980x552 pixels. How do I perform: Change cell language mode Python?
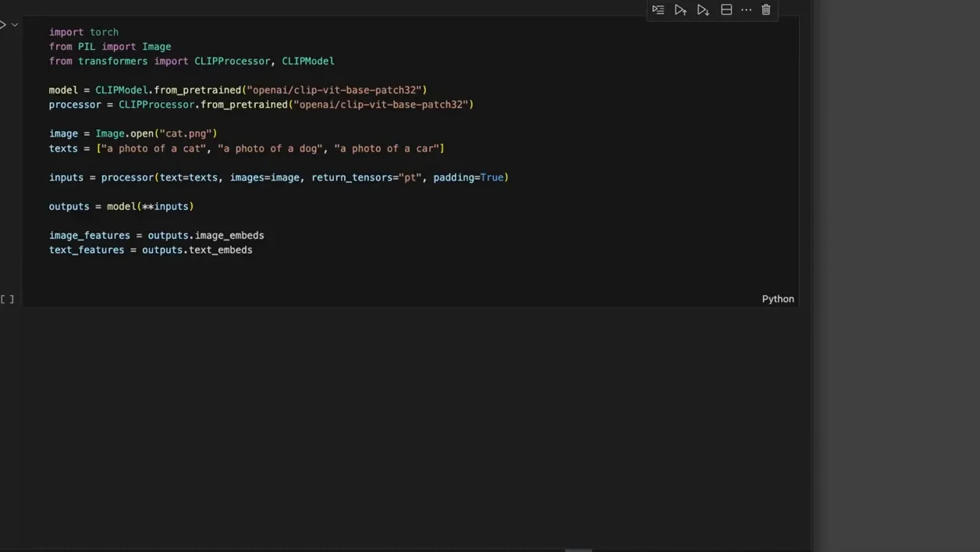pyautogui.click(x=778, y=299)
